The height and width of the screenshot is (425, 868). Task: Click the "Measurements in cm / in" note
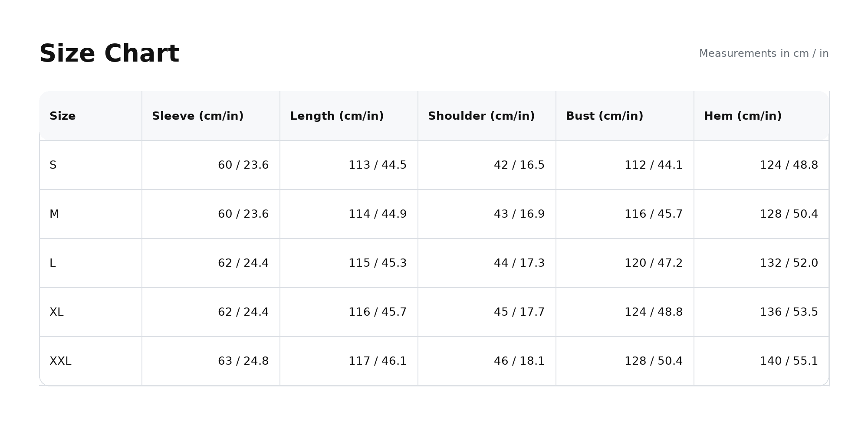tap(764, 53)
